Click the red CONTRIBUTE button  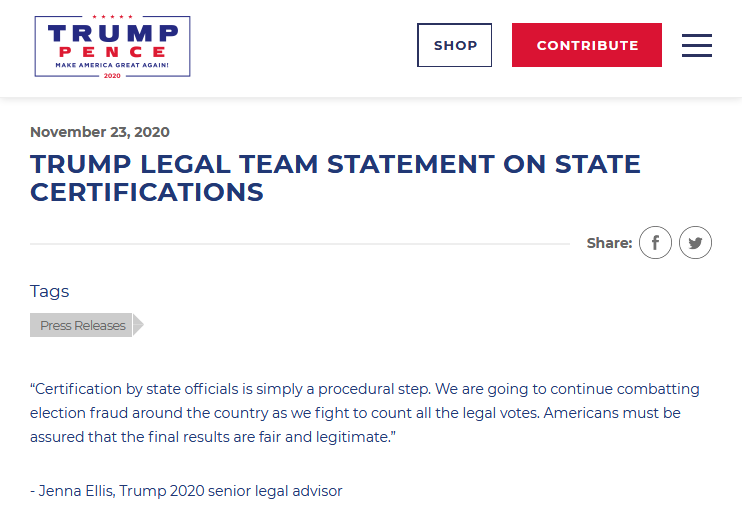[587, 45]
